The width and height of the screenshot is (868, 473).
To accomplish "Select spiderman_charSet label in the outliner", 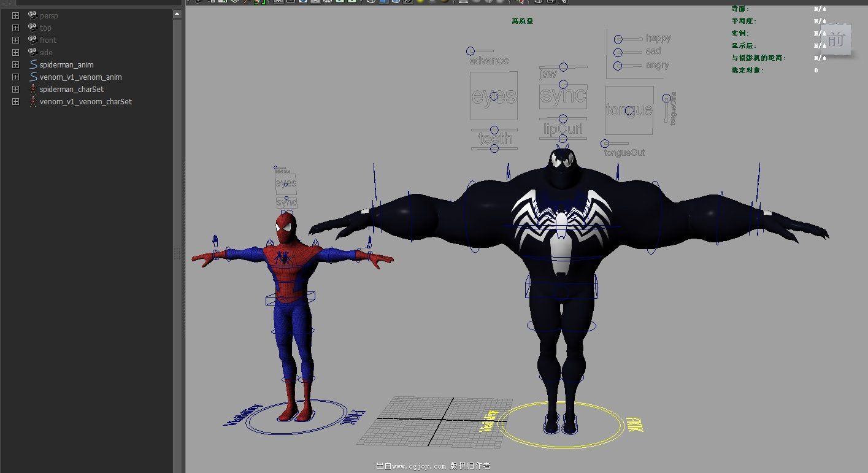I will (x=72, y=90).
